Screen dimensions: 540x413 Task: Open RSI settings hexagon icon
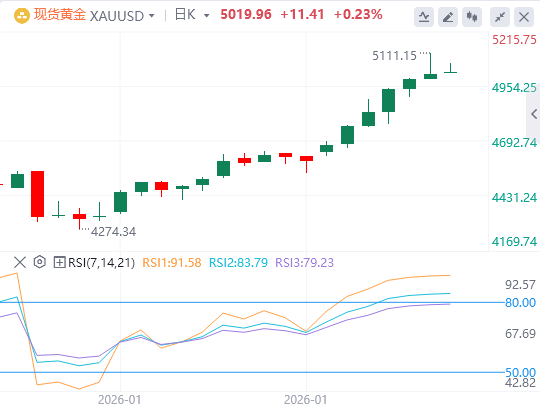(40, 262)
